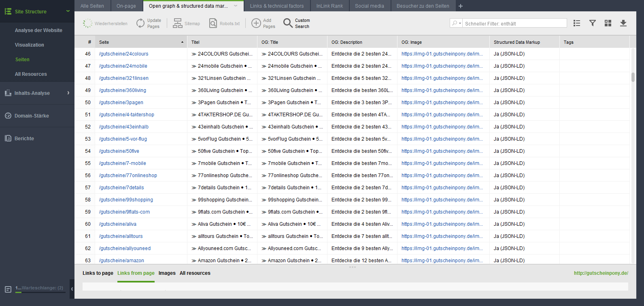Open the Robots.txt tool

pos(213,24)
